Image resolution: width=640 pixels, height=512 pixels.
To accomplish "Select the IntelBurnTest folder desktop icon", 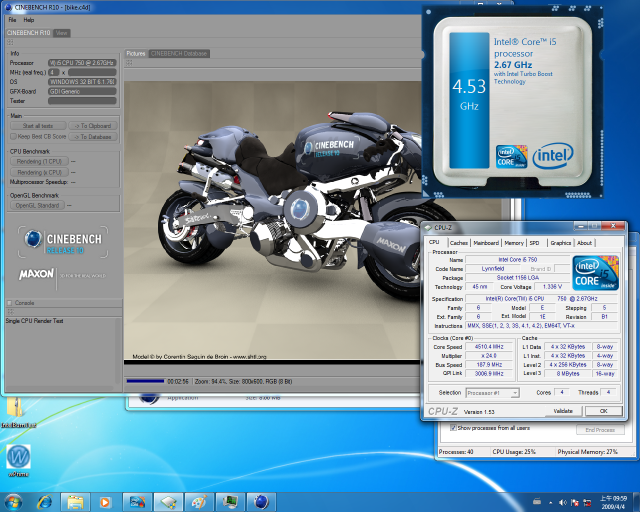I will point(18,412).
